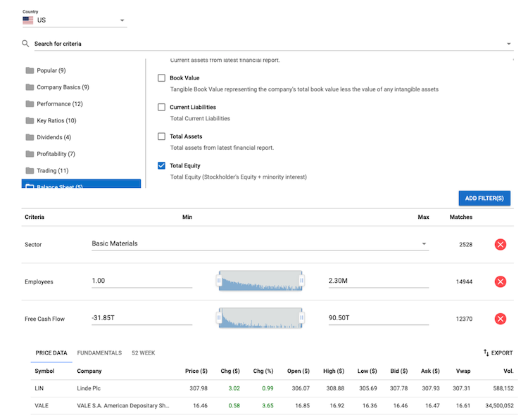
Task: Sort by the High ($) column header
Action: [334, 371]
